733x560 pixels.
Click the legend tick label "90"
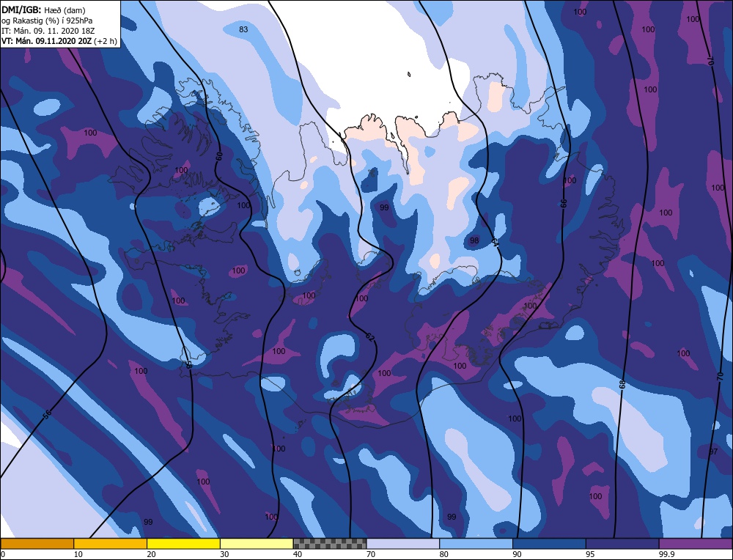tap(517, 554)
